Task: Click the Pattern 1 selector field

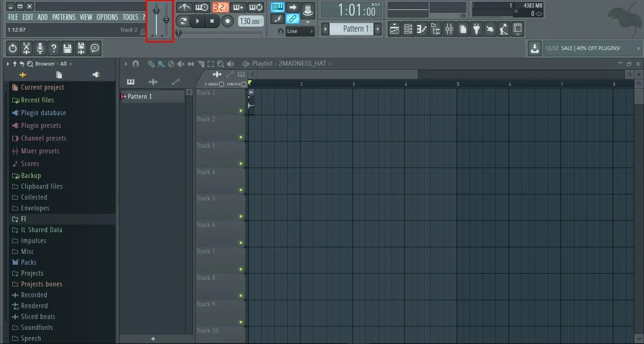Action: (351, 29)
